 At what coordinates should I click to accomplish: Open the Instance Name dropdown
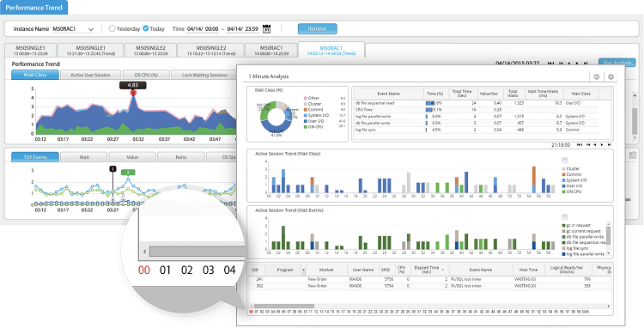tap(91, 29)
